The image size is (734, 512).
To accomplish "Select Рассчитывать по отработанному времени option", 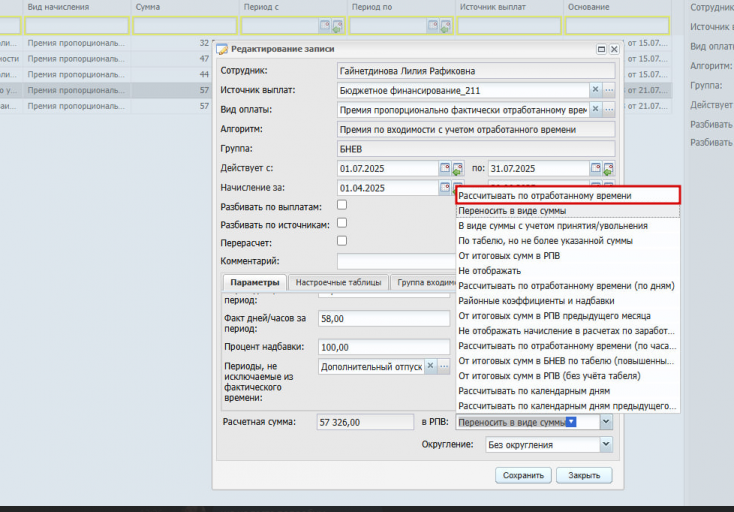I will click(568, 196).
